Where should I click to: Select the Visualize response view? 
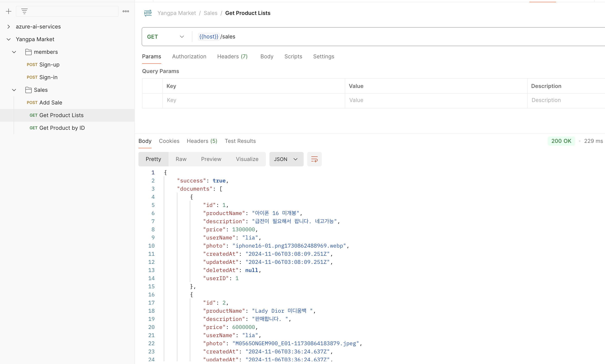pyautogui.click(x=247, y=159)
